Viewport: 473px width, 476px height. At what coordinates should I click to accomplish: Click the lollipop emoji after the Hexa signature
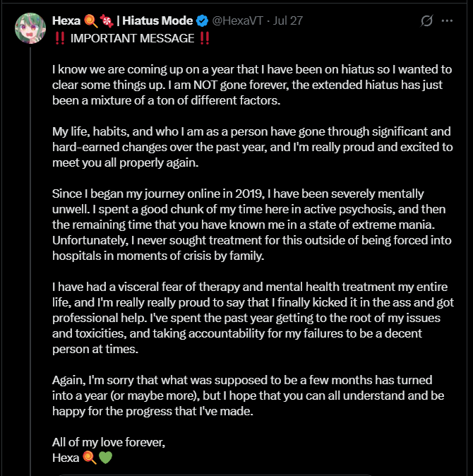pos(89,457)
